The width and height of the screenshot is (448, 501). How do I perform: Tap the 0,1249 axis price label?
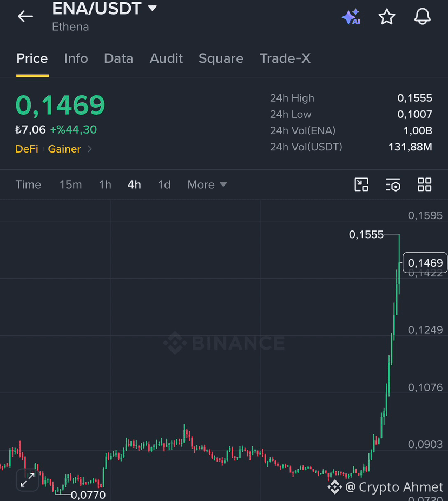(x=425, y=330)
